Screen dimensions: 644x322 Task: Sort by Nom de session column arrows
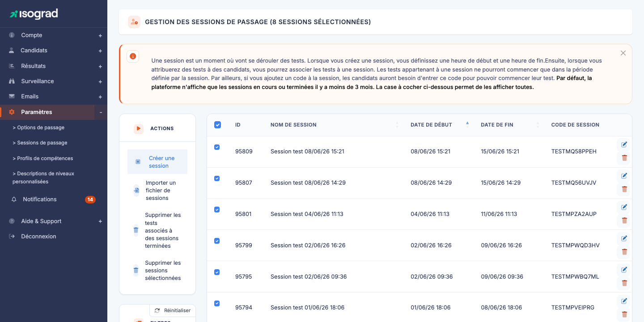[x=397, y=125]
